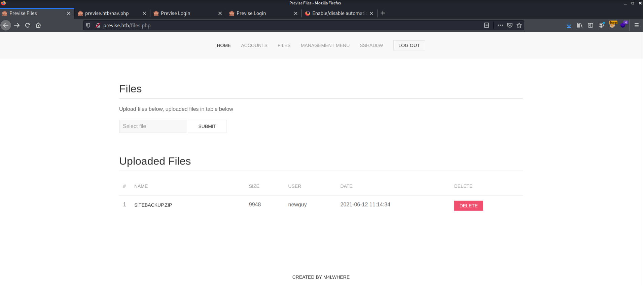Viewport: 644px width, 286px height.
Task: Open the Library bookshelf icon
Action: [579, 25]
